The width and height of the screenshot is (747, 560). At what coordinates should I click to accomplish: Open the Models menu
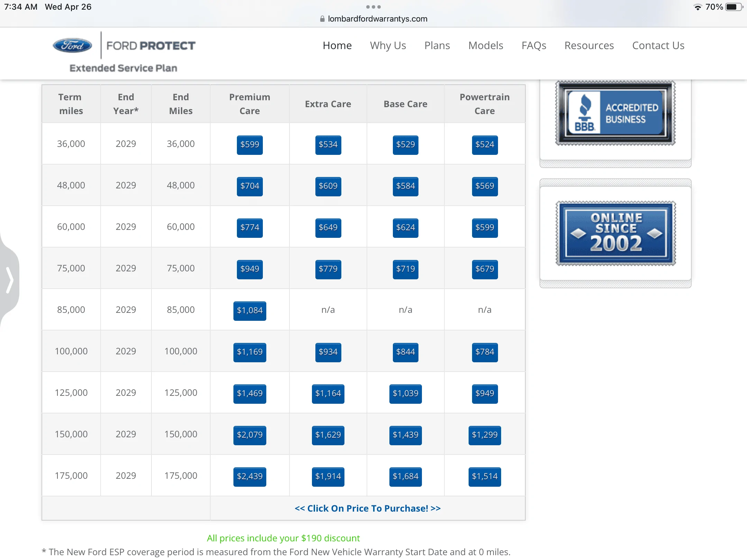(486, 45)
